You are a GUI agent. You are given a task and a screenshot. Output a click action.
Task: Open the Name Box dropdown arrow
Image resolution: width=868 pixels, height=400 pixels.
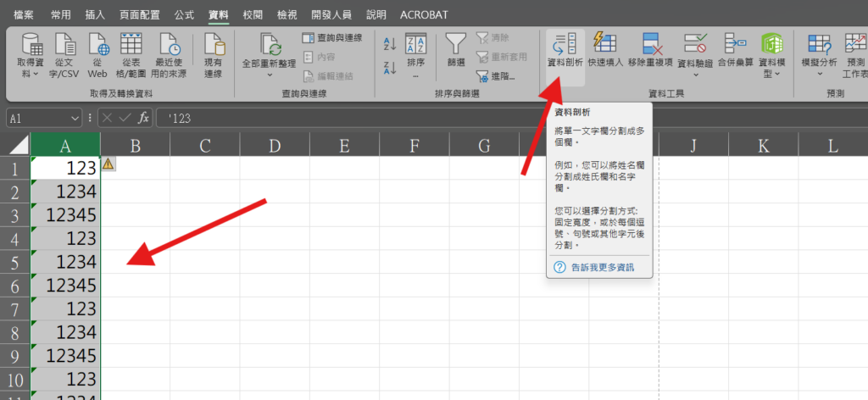coord(75,118)
